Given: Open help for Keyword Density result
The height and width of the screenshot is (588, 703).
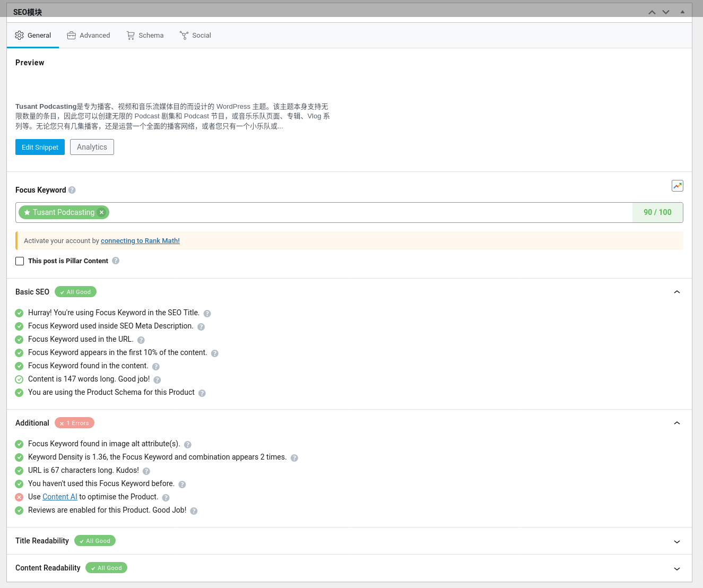Looking at the screenshot, I should (294, 458).
